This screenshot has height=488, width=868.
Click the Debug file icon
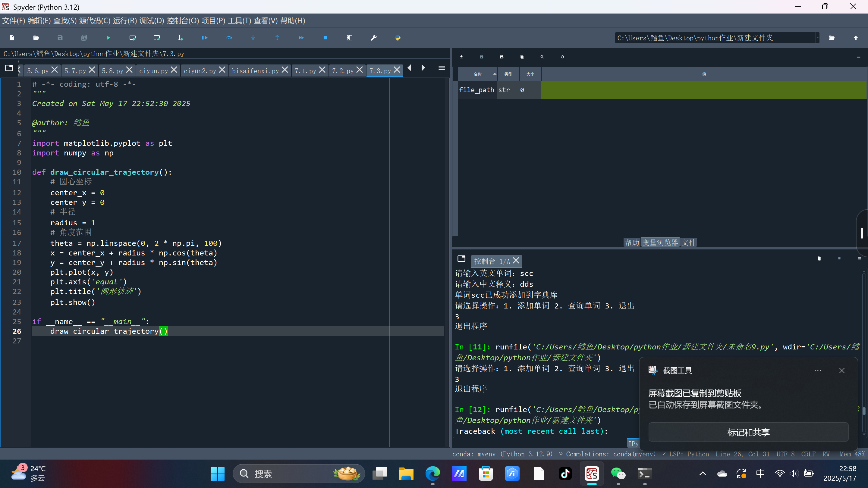(x=205, y=38)
